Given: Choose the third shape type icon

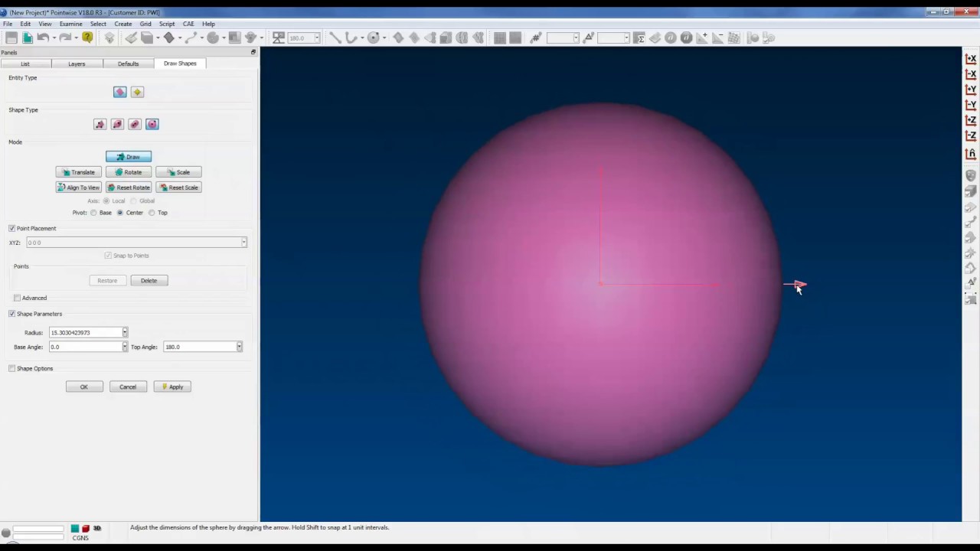Looking at the screenshot, I should (135, 124).
